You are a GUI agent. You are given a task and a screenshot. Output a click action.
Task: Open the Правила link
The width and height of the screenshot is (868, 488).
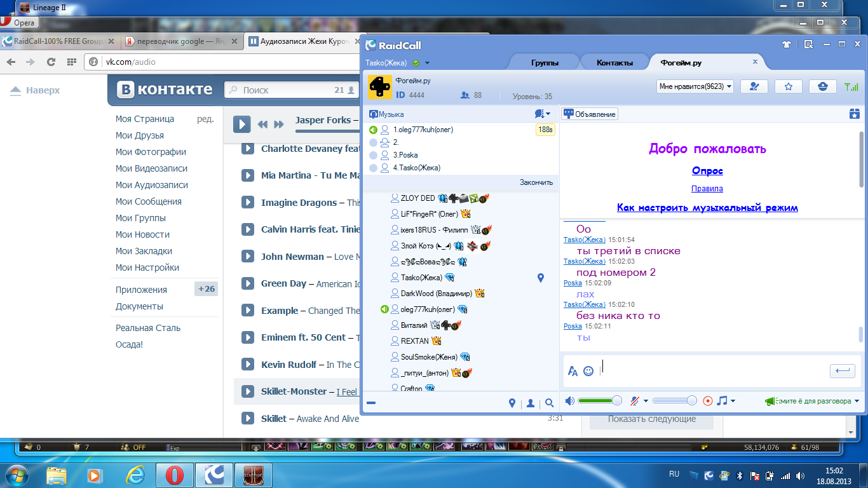707,189
